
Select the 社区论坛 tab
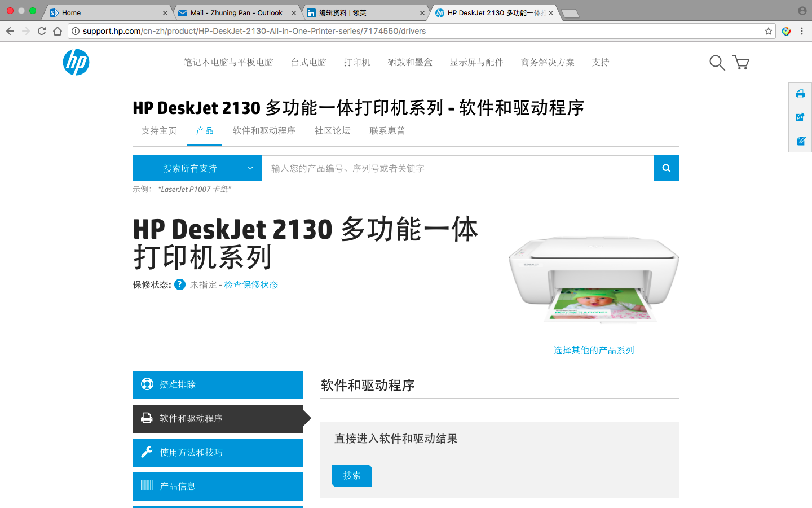point(332,130)
